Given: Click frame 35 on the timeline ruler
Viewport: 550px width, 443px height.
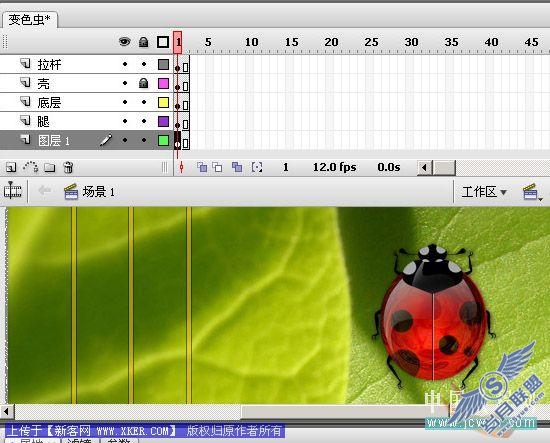Looking at the screenshot, I should coord(451,42).
